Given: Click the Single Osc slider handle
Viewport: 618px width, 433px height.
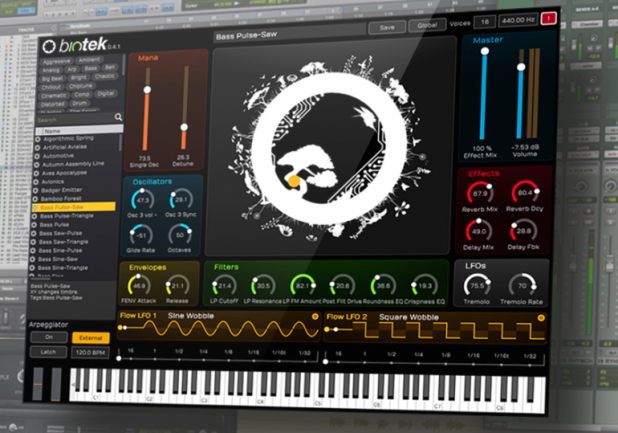Looking at the screenshot, I should [x=147, y=90].
